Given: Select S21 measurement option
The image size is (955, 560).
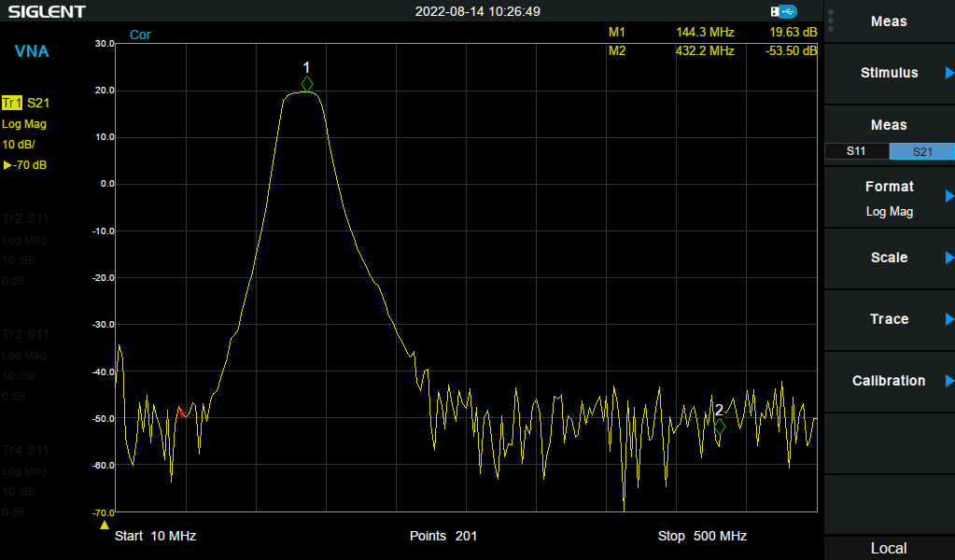Looking at the screenshot, I should pyautogui.click(x=922, y=151).
